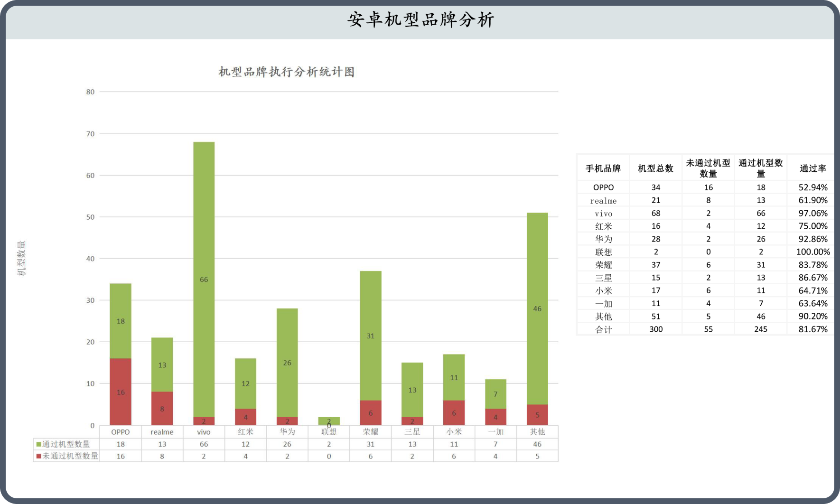
Task: Click the green 通过机型数量 legend swatch
Action: (x=38, y=444)
